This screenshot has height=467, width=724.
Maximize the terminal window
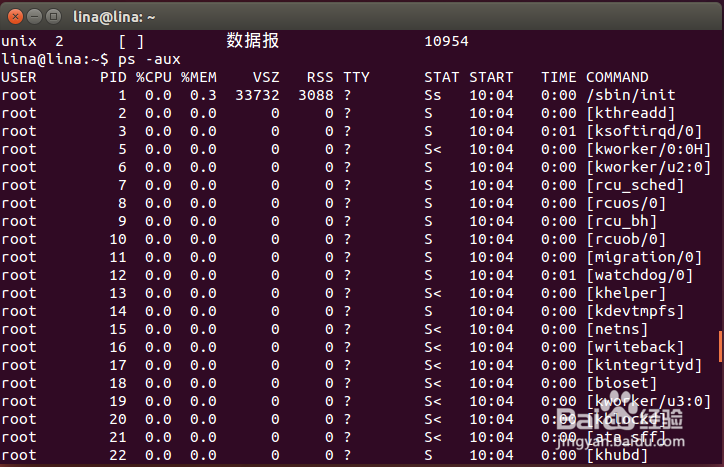tap(54, 17)
